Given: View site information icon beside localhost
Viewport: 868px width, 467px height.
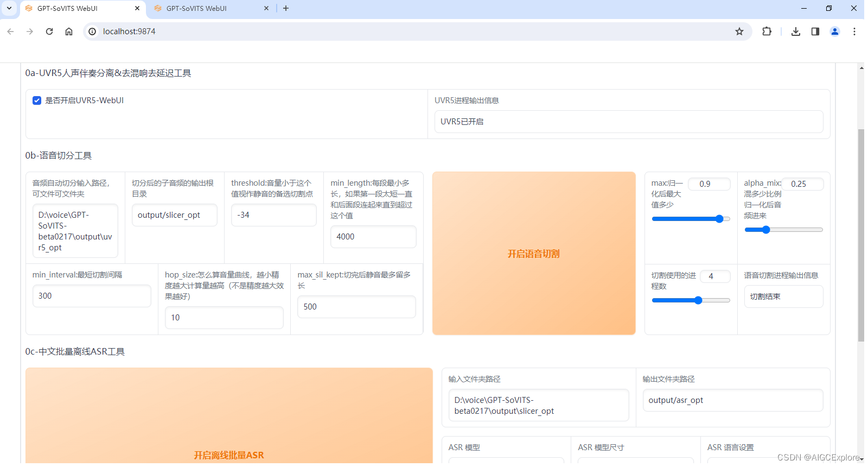Looking at the screenshot, I should point(92,31).
